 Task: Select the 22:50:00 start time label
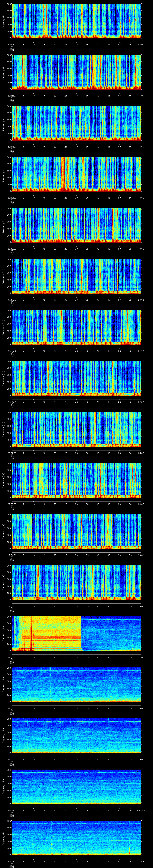click(x=12, y=351)
